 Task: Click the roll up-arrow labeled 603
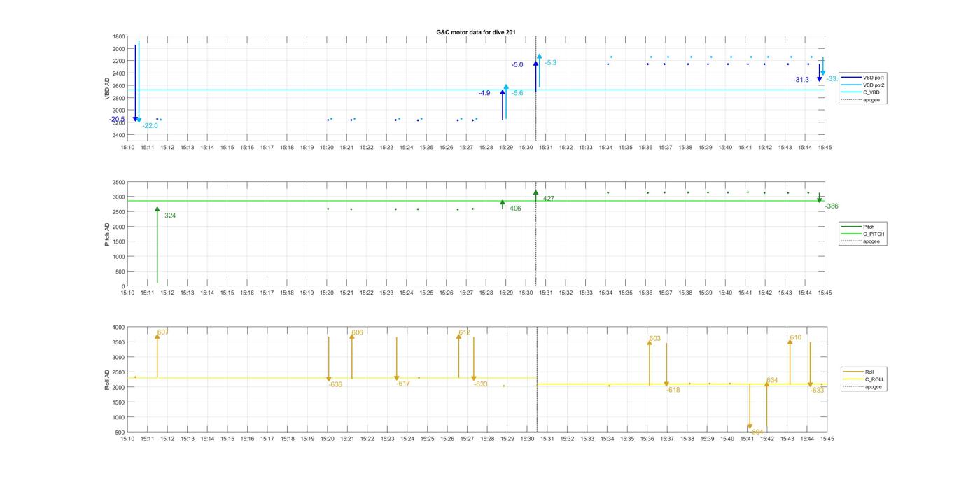[x=650, y=363]
